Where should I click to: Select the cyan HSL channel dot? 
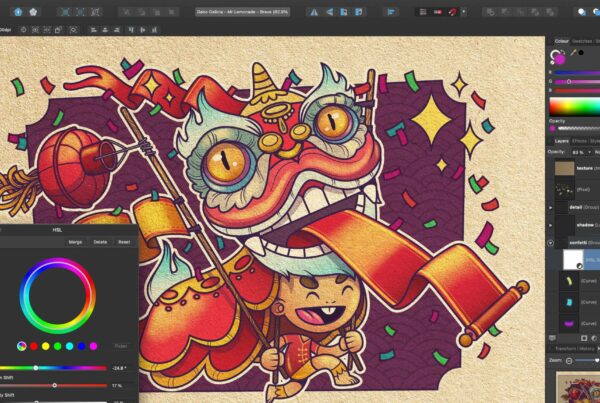click(x=69, y=346)
